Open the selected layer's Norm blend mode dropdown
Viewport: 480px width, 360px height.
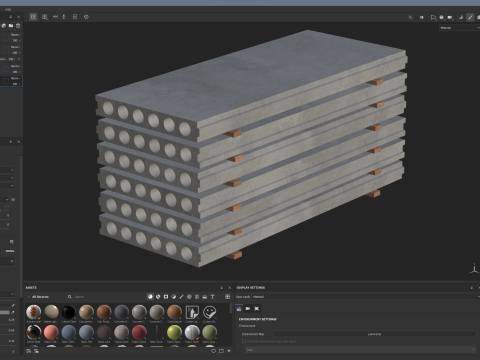pos(16,78)
